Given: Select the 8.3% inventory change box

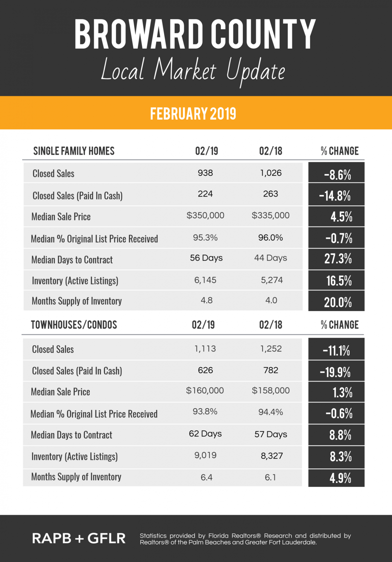Looking at the screenshot, I should 336,457.
